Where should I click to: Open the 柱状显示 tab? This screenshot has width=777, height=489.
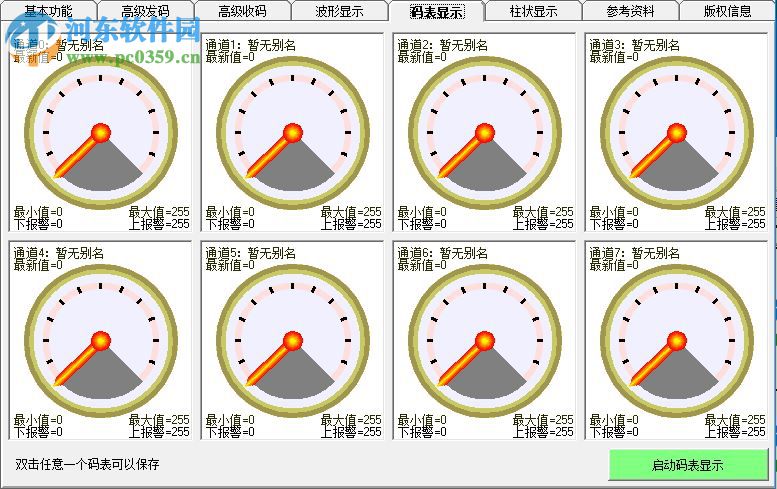(x=534, y=11)
